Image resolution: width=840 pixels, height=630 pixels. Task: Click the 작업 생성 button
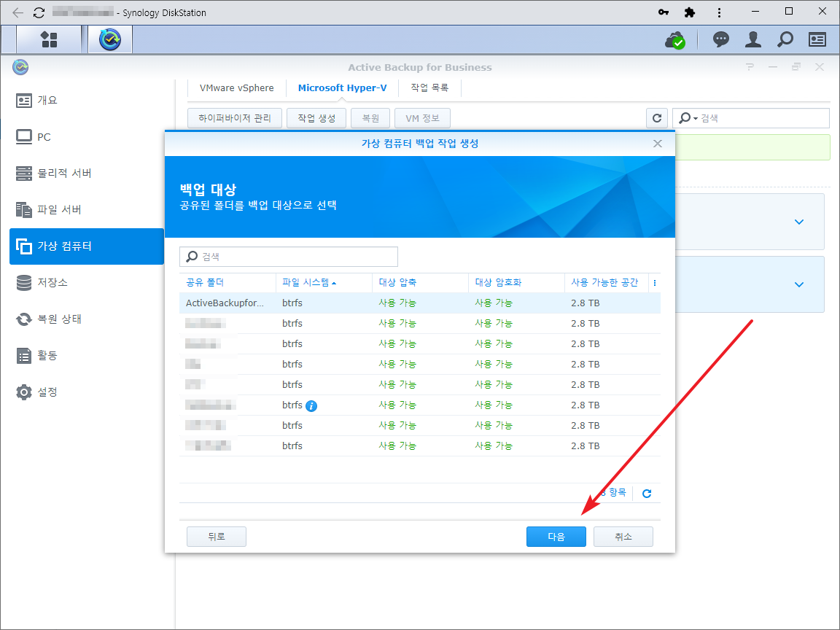316,118
